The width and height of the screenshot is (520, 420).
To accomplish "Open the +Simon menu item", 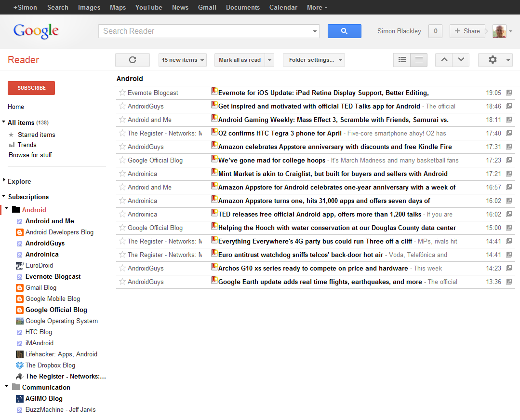I will pos(25,7).
